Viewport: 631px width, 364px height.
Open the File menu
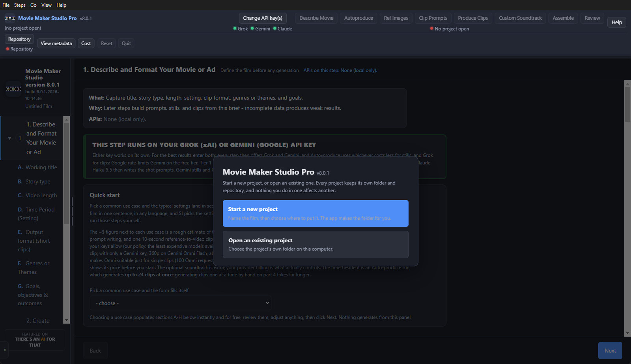pyautogui.click(x=6, y=5)
